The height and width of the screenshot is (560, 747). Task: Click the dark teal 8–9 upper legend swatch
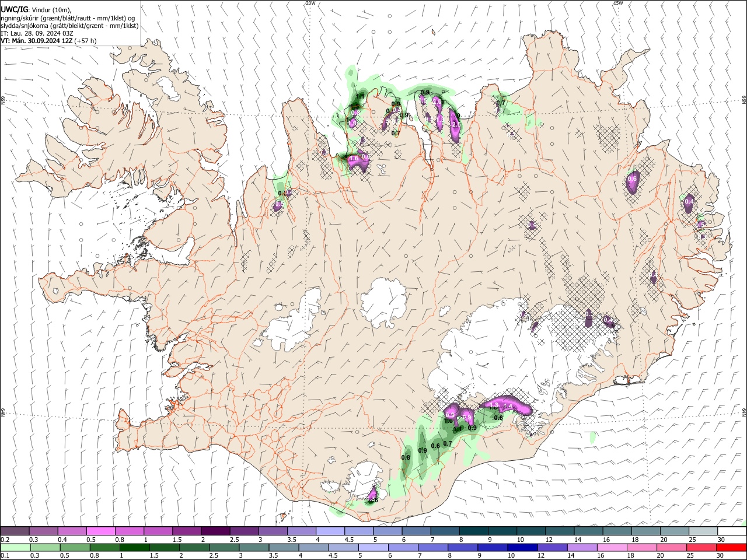[x=474, y=531]
